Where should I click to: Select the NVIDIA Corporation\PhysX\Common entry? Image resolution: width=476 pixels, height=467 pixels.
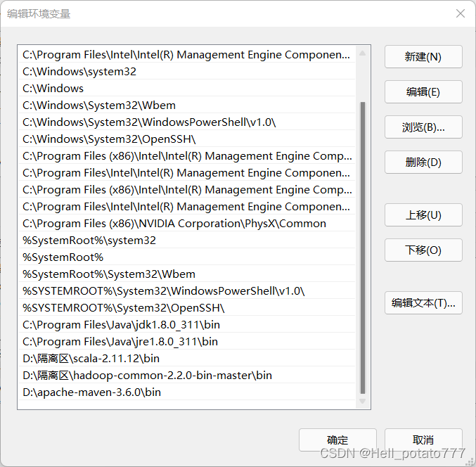pos(186,224)
